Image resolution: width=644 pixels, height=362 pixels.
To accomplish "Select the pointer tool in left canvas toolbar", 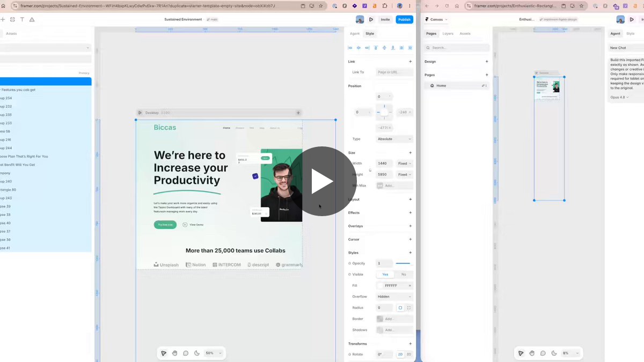I will click(164, 353).
